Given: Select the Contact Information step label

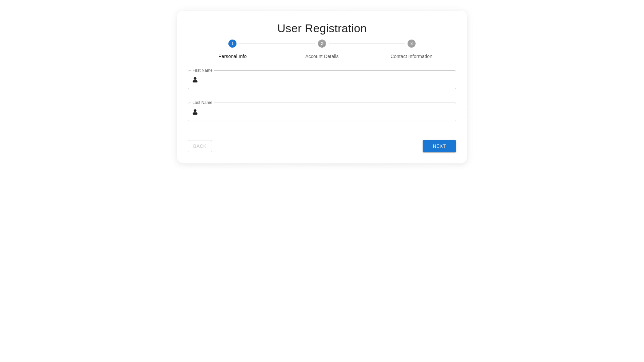Looking at the screenshot, I should tap(411, 56).
